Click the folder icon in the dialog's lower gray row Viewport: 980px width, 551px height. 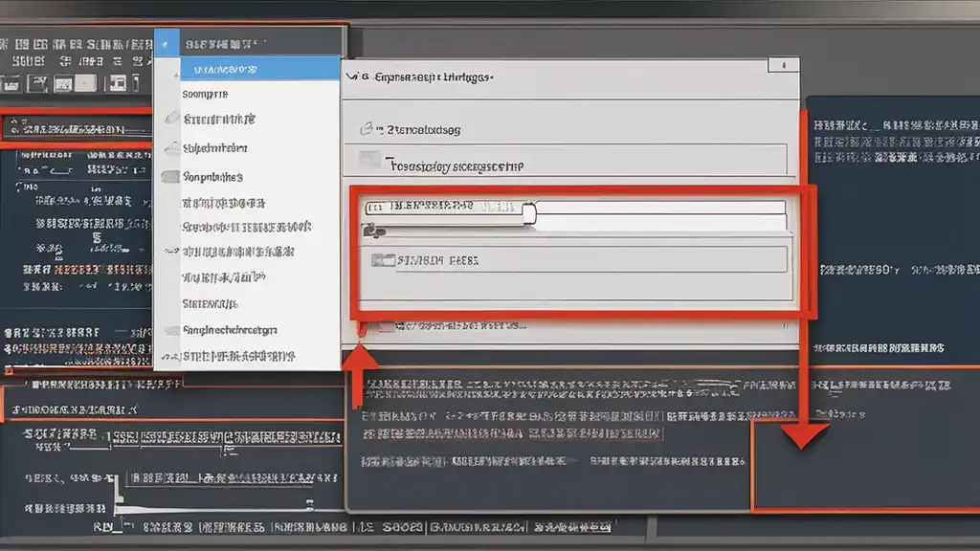[383, 260]
